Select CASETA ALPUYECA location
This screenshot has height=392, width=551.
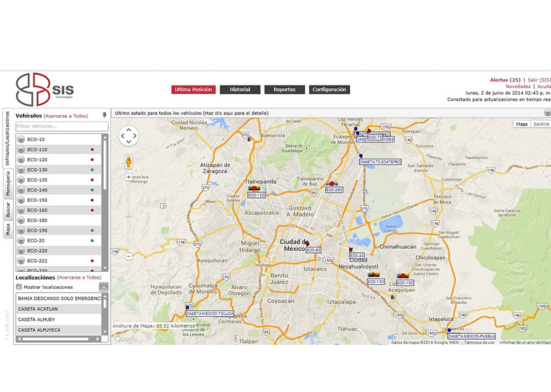(x=59, y=330)
